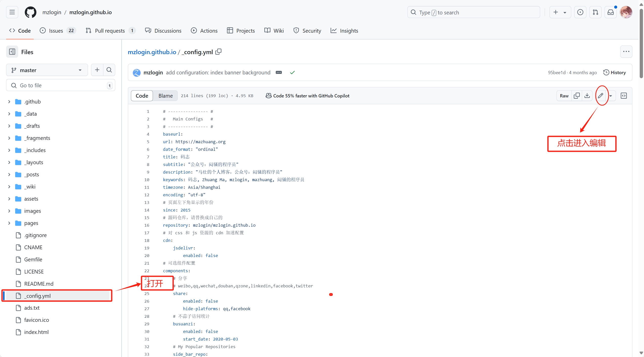Expand commit message details ellipsis
The height and width of the screenshot is (357, 644).
click(279, 73)
